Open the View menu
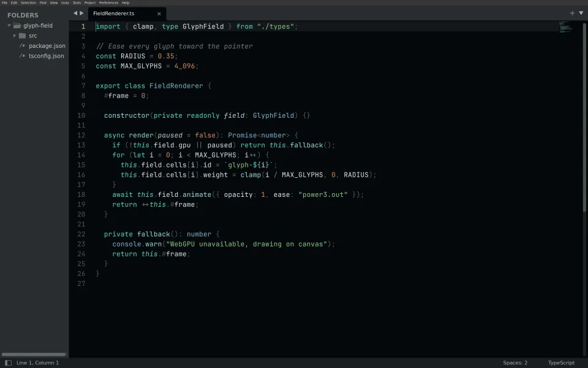The height and width of the screenshot is (368, 588). (54, 2)
